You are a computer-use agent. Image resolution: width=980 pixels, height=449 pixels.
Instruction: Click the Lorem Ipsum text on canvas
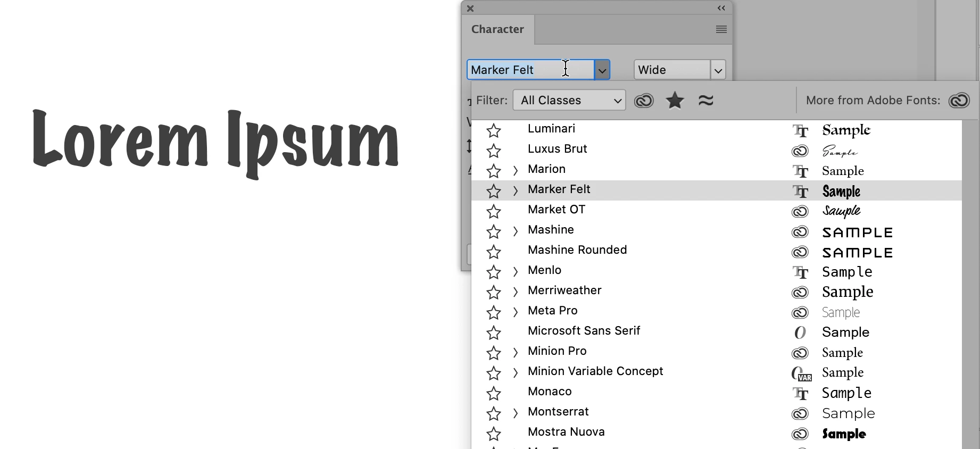click(x=215, y=144)
